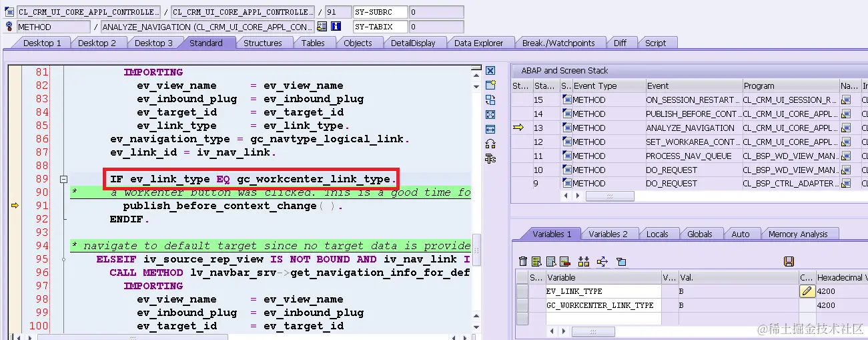Click the full-screen tool icon in side strip
Viewport: 868px width, 340px height.
[x=490, y=114]
